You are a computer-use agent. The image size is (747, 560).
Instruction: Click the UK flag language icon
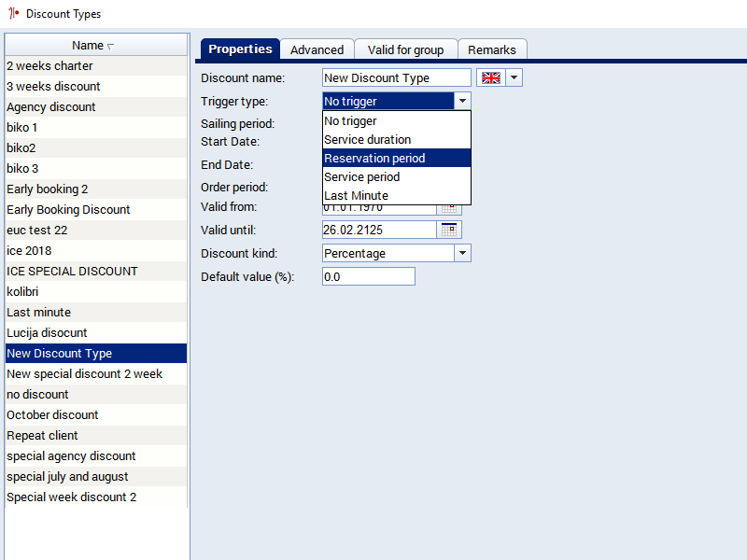point(491,78)
